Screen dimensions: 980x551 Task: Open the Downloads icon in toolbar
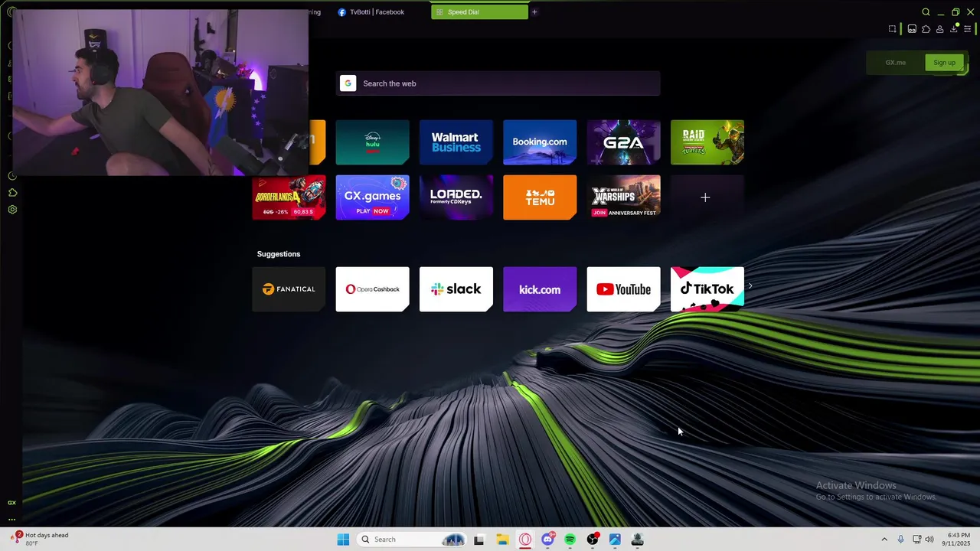click(x=954, y=29)
